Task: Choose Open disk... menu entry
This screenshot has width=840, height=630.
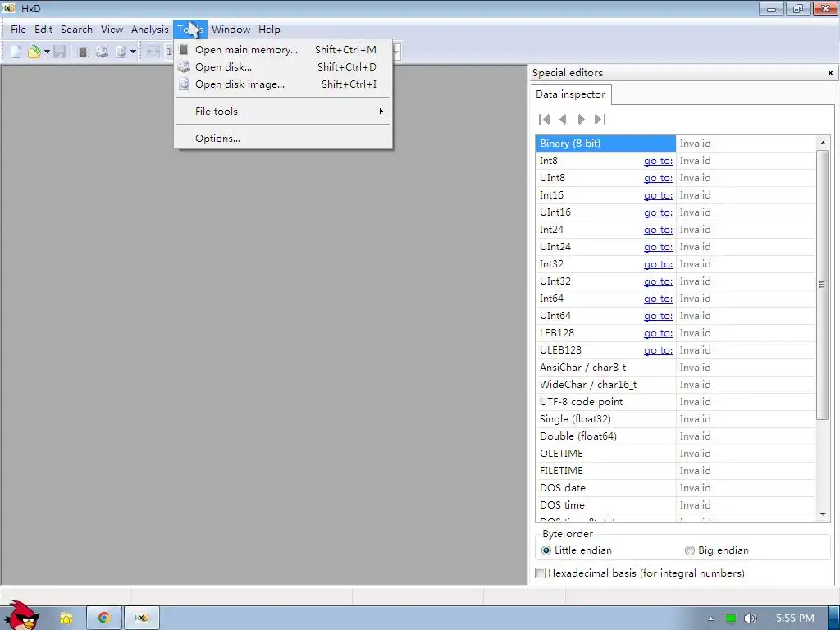Action: coord(284,67)
